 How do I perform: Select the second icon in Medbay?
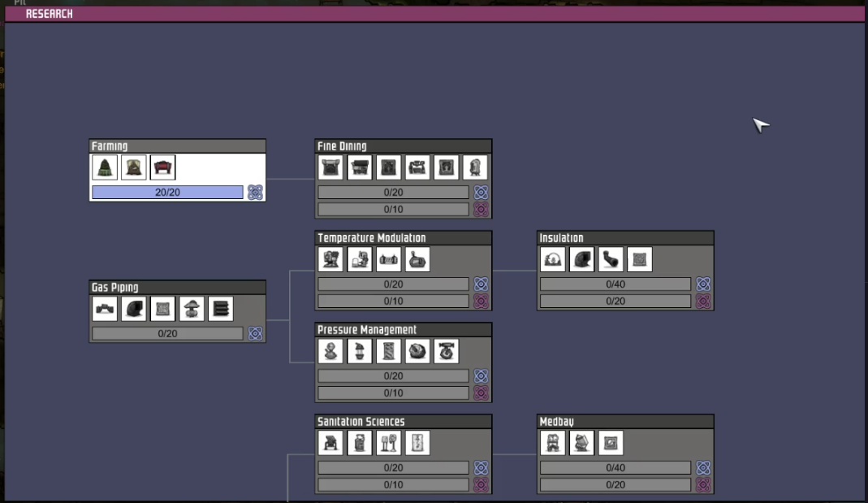click(581, 443)
